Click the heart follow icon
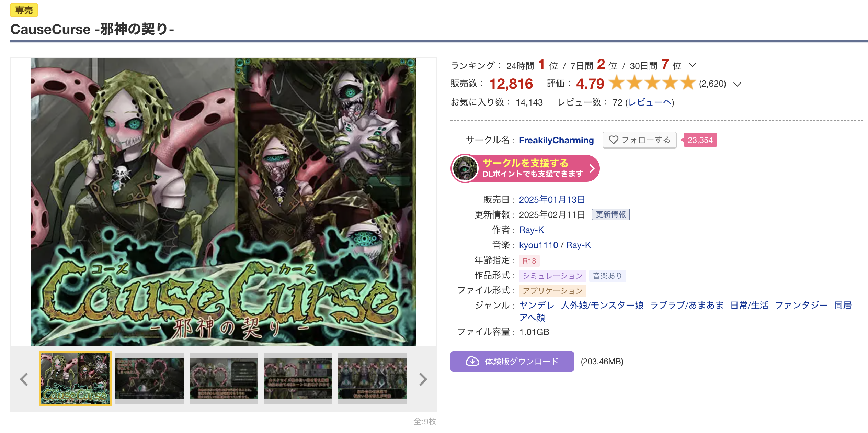868x433 pixels. click(x=613, y=140)
